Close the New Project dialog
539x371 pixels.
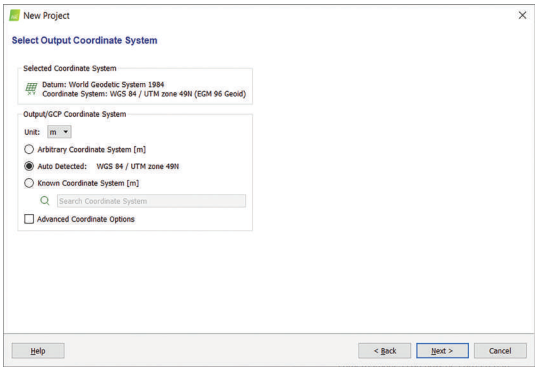tap(522, 15)
